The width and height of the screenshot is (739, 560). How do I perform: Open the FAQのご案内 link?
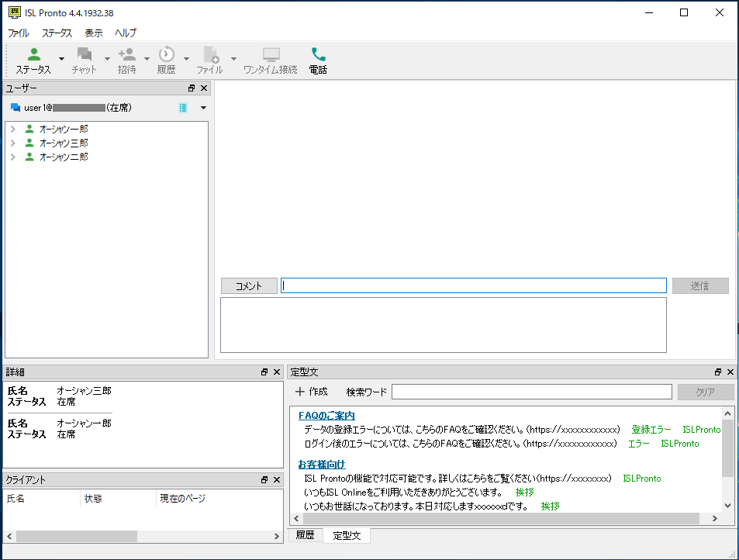(x=326, y=416)
